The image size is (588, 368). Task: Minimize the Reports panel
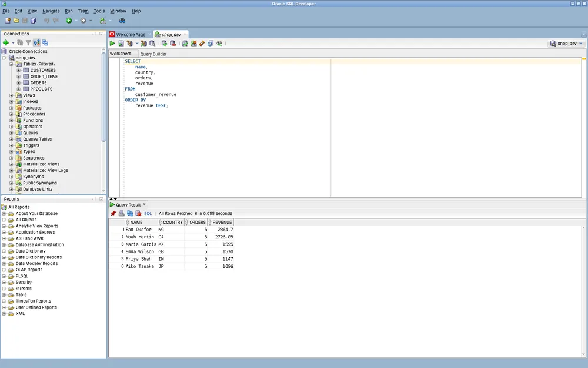point(101,199)
